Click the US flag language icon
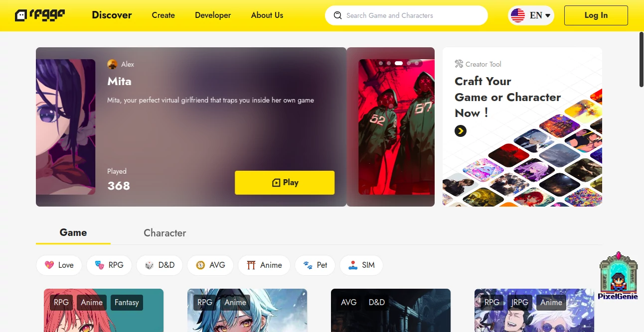 (x=518, y=15)
